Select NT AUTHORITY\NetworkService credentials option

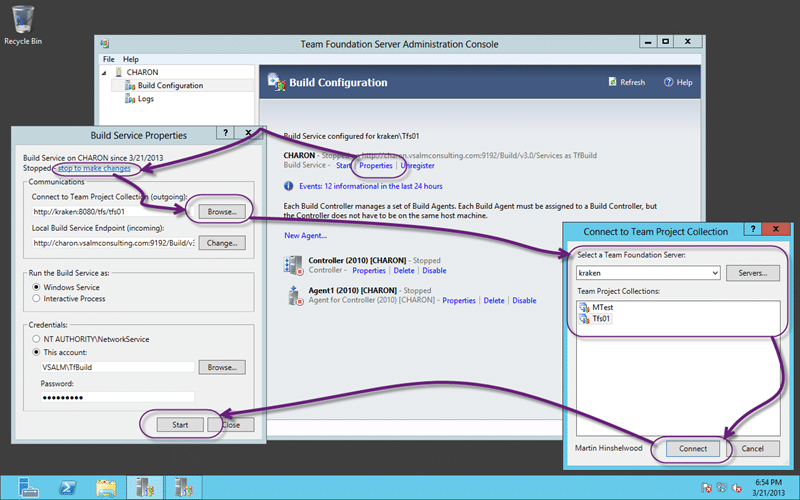[x=36, y=339]
